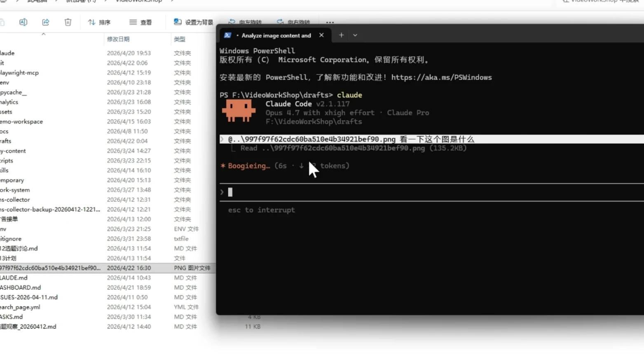
Task: Click the share icon in Explorer toolbar
Action: pyautogui.click(x=46, y=22)
